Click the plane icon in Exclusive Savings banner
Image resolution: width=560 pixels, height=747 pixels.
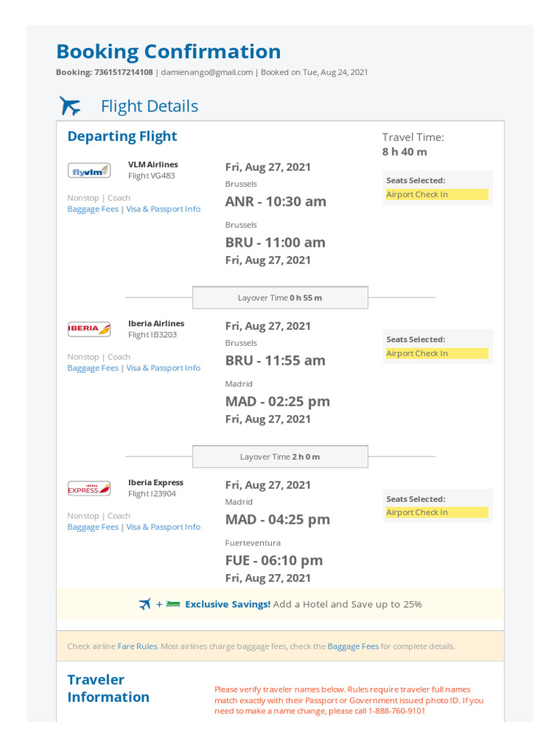(145, 604)
